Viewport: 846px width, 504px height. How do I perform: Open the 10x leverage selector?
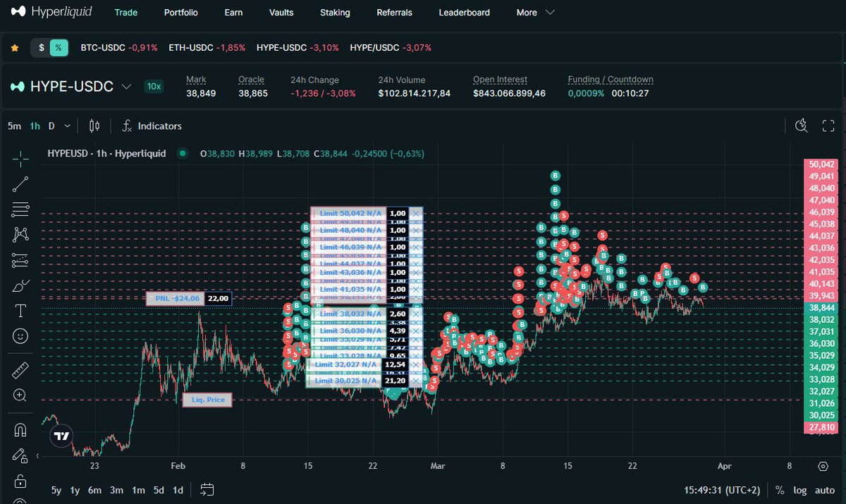tap(154, 87)
